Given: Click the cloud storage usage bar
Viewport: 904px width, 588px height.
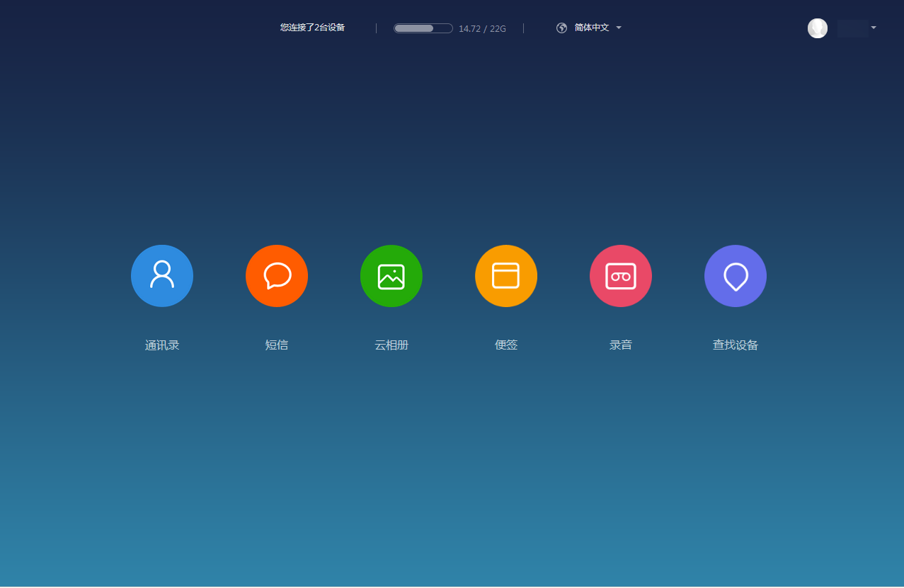Looking at the screenshot, I should pyautogui.click(x=423, y=28).
